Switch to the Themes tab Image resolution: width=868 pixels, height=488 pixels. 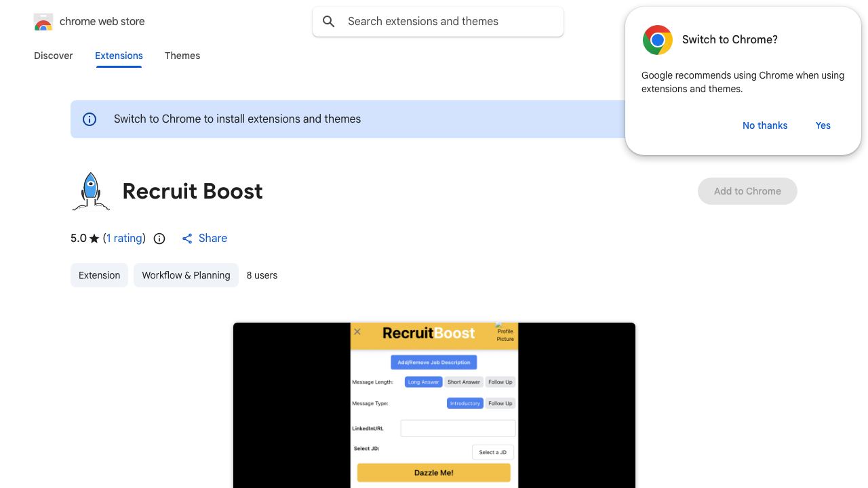[x=182, y=56]
